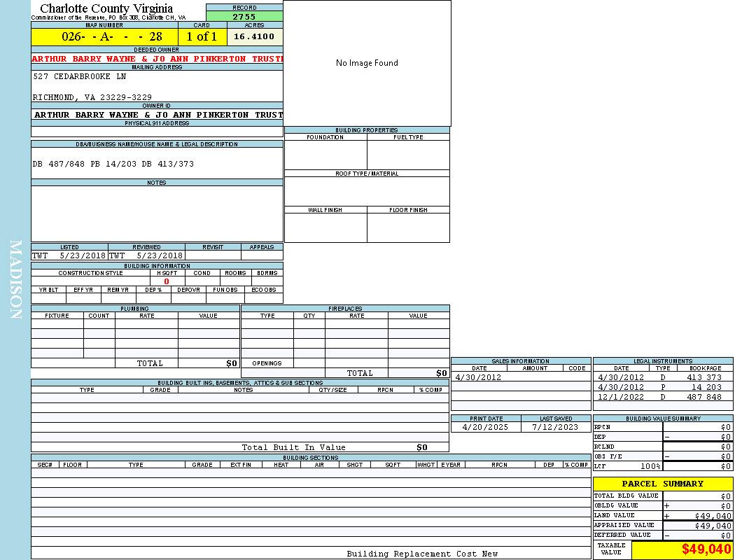Select the deeded owner name in red
This screenshot has height=560, width=735.
[157, 59]
